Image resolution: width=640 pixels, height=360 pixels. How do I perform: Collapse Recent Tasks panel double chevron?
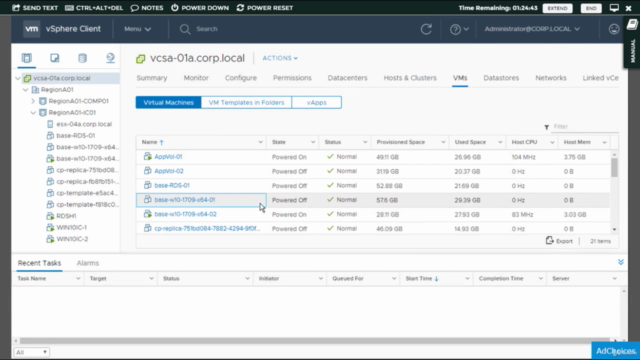click(x=621, y=262)
